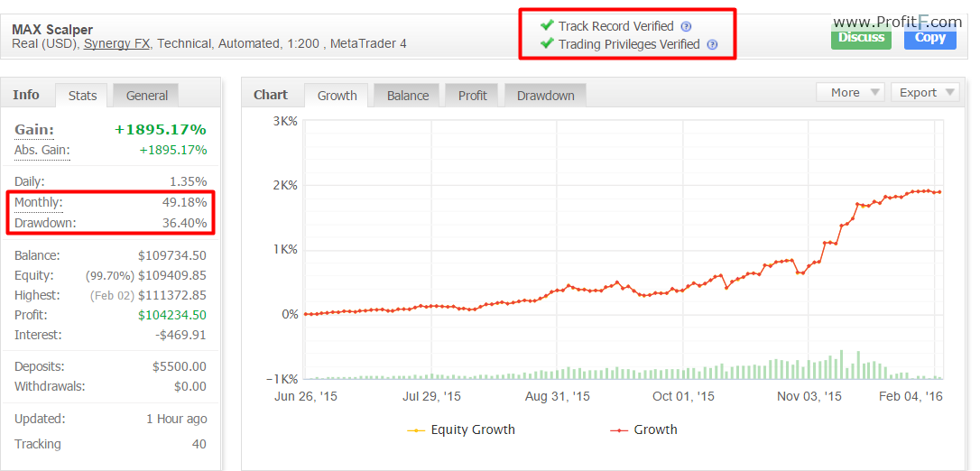Screen dimensions: 980x471
Task: Open the Export dropdown menu
Action: click(x=925, y=92)
